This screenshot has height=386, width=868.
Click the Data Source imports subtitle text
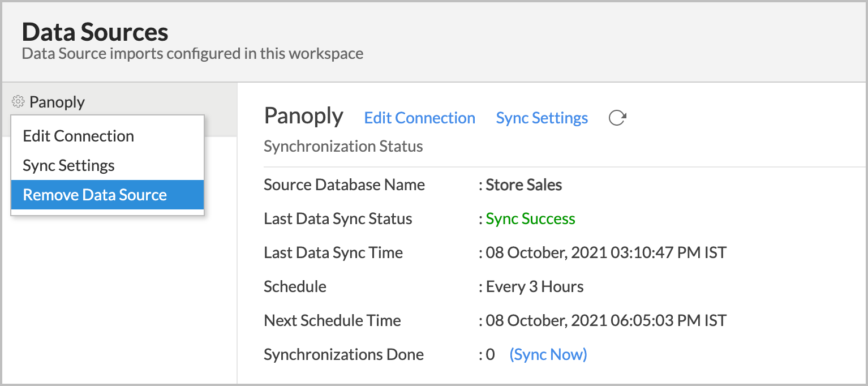pos(192,54)
